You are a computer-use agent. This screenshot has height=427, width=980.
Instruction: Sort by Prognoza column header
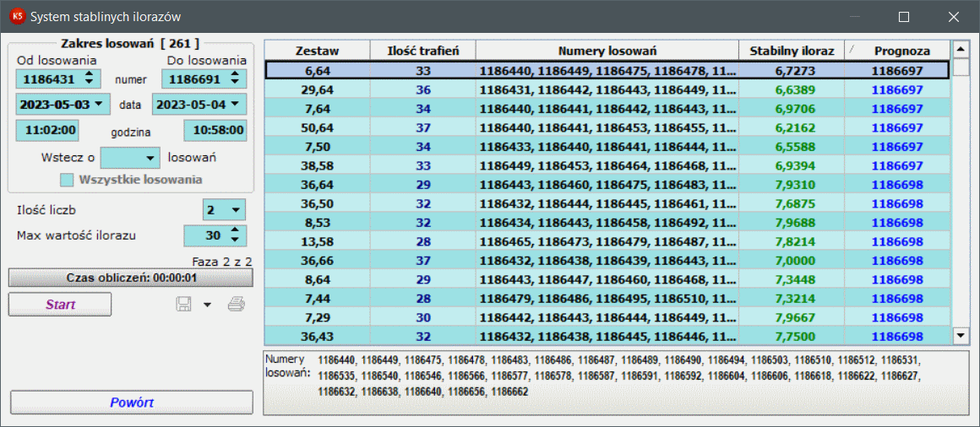point(897,51)
